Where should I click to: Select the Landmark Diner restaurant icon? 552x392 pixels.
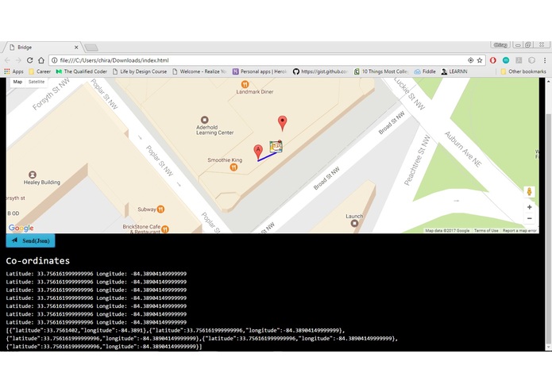click(x=245, y=84)
